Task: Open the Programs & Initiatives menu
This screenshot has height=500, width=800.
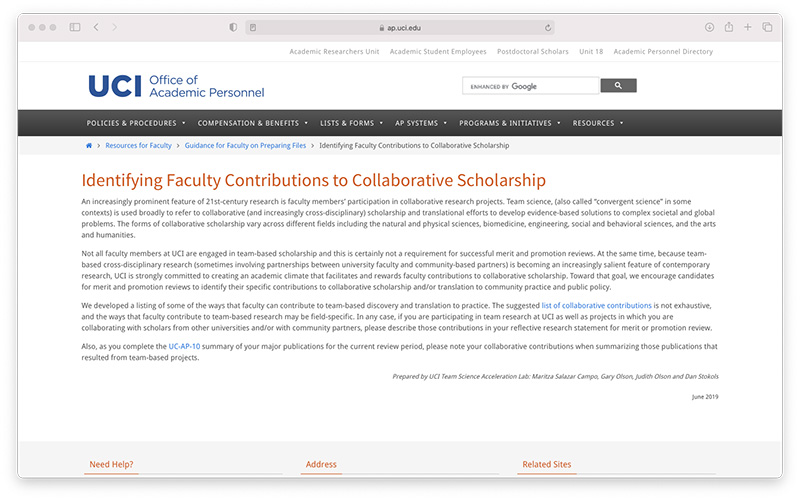Action: (509, 123)
